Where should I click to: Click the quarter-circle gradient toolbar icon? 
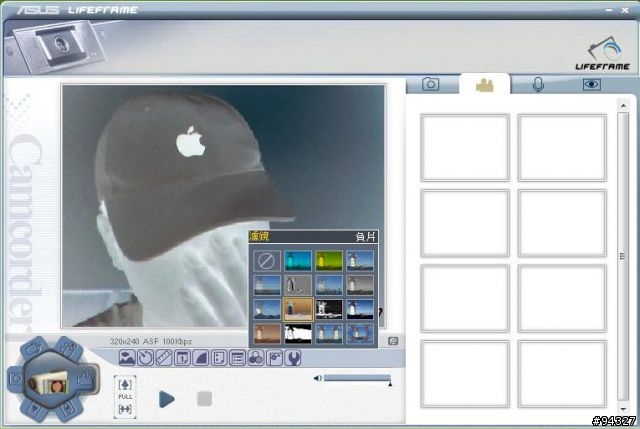[x=200, y=358]
